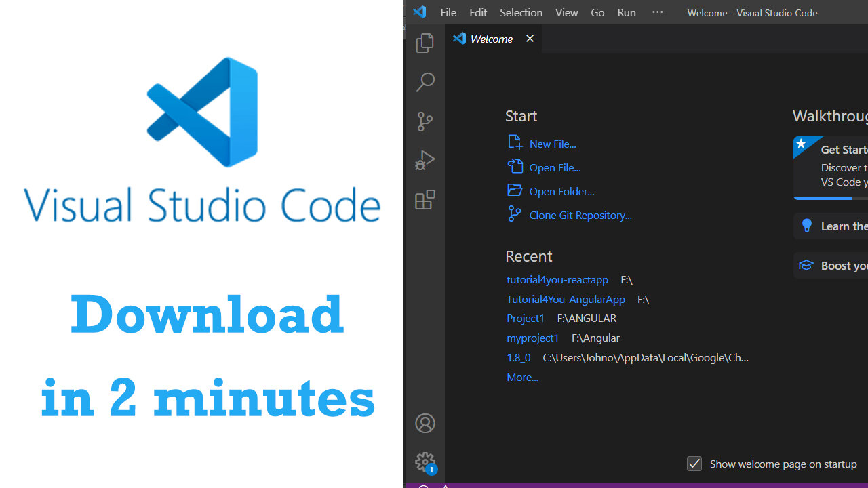Click the Get Started progress bar
The width and height of the screenshot is (868, 488).
pos(831,198)
